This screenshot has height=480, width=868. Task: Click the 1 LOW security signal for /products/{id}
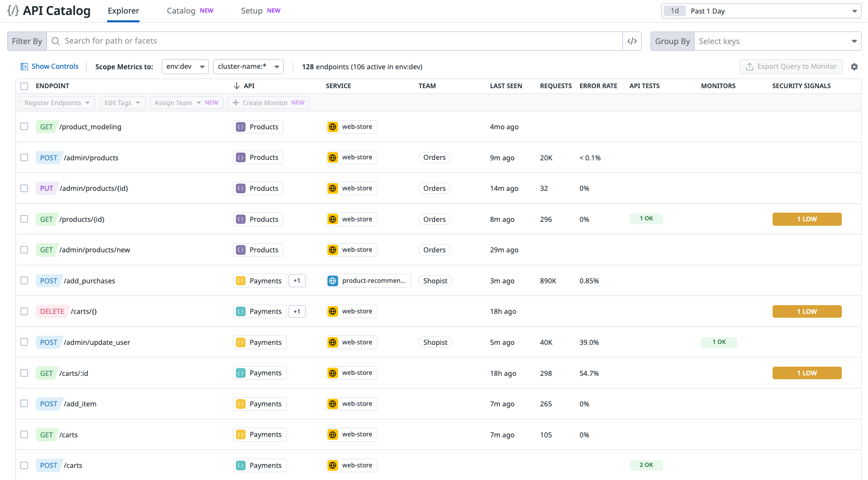[x=806, y=219]
